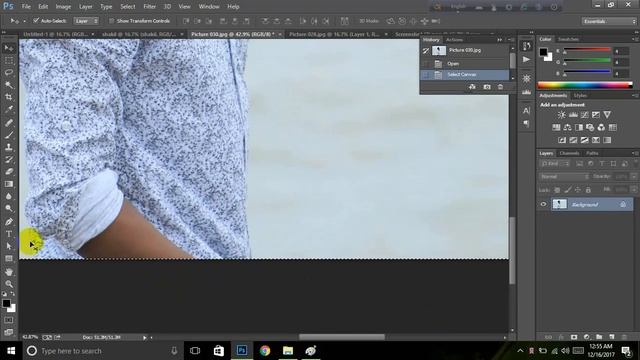The width and height of the screenshot is (640, 360).
Task: Open Layers panel flyout menu
Action: tap(635, 153)
